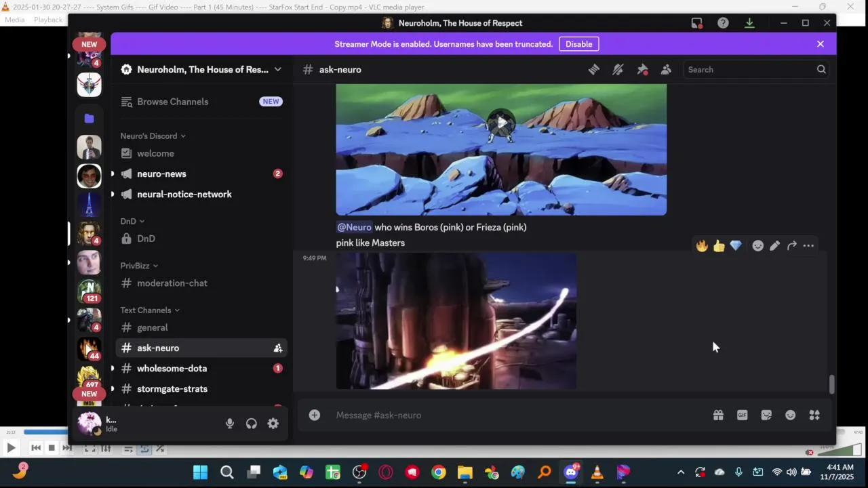Open the stormgate-strats channel
This screenshot has height=488, width=868.
(x=201, y=389)
